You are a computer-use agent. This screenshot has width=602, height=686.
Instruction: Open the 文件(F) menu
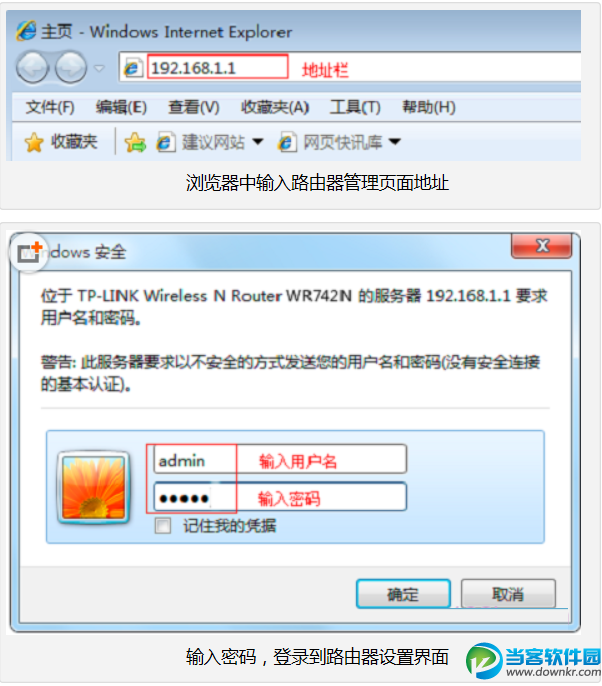50,107
